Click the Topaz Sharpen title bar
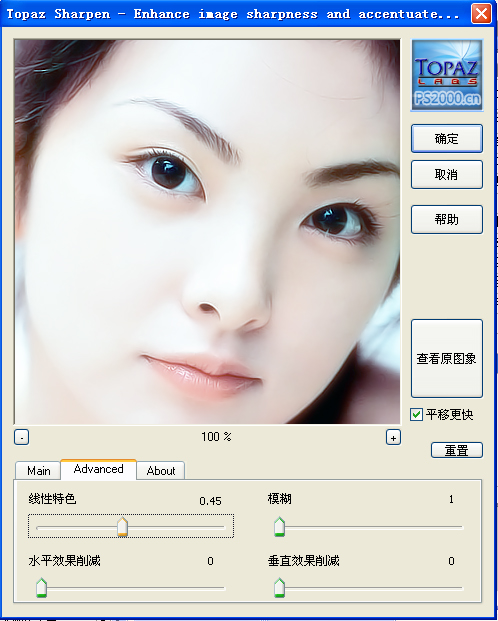 pyautogui.click(x=234, y=14)
